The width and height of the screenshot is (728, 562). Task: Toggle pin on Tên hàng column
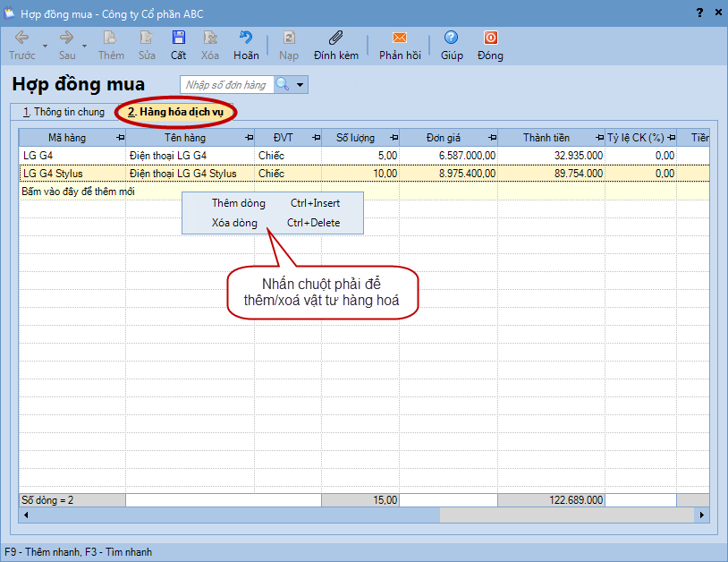(250, 138)
